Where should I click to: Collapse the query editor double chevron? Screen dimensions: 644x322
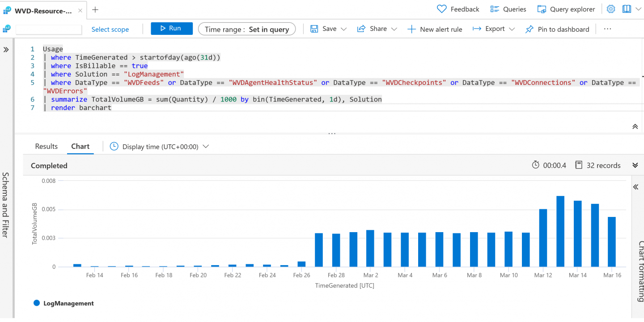click(635, 127)
